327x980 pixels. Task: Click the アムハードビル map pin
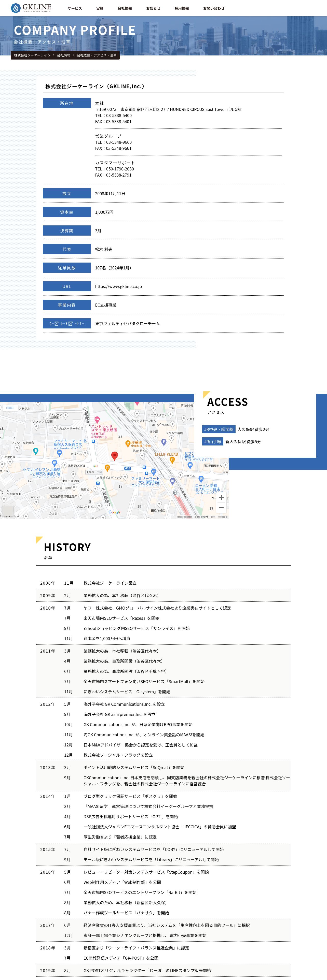click(x=99, y=506)
